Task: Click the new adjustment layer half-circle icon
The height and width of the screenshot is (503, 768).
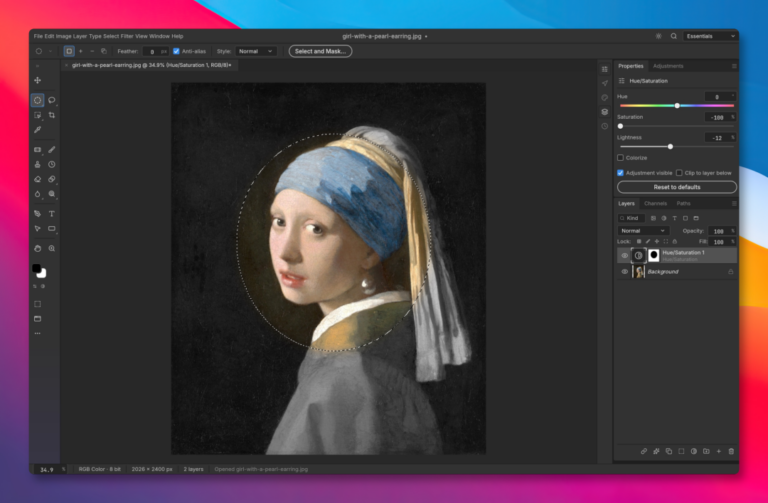Action: point(694,451)
